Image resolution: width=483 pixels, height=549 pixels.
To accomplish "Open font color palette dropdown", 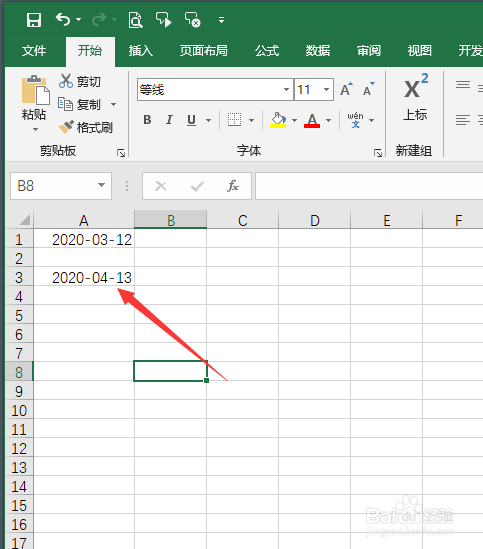I will point(329,120).
